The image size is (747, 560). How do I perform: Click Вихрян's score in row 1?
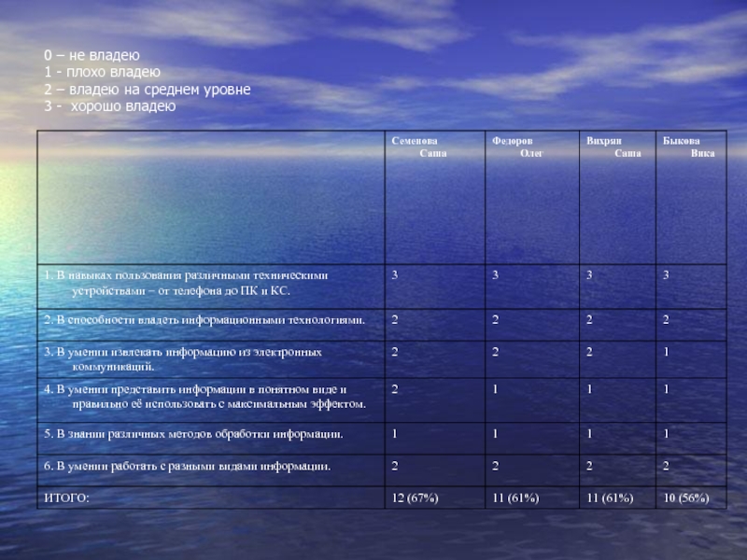point(589,275)
